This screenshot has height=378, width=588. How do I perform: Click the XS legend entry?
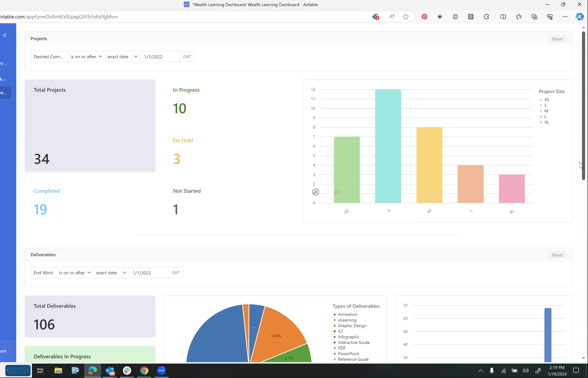pyautogui.click(x=545, y=100)
